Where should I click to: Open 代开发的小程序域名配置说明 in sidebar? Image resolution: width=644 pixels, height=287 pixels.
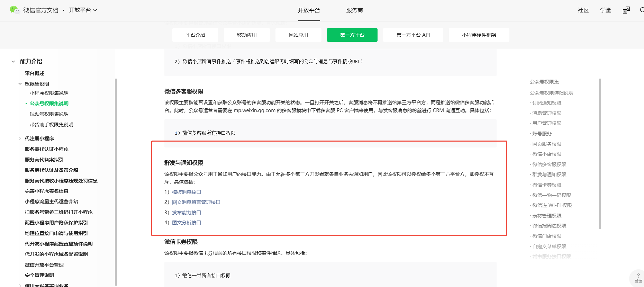click(x=56, y=254)
